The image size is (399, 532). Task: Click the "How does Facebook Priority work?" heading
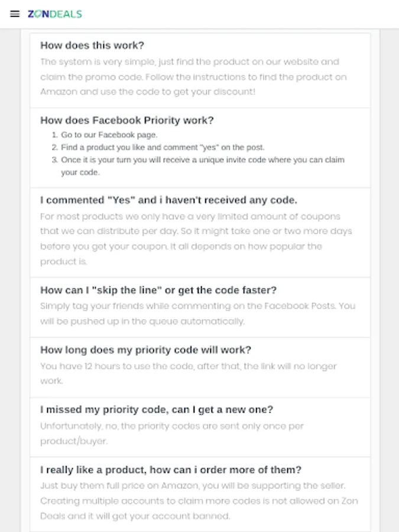[x=126, y=120]
